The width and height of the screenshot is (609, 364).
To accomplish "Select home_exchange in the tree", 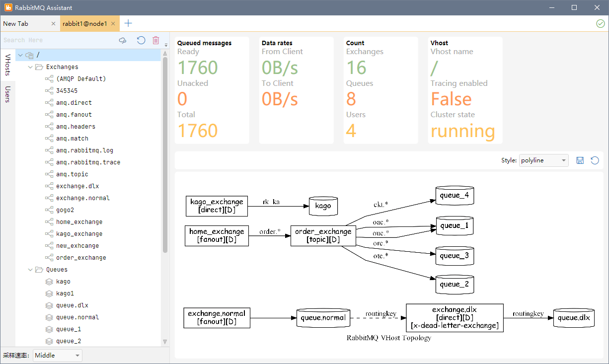I will coord(79,222).
